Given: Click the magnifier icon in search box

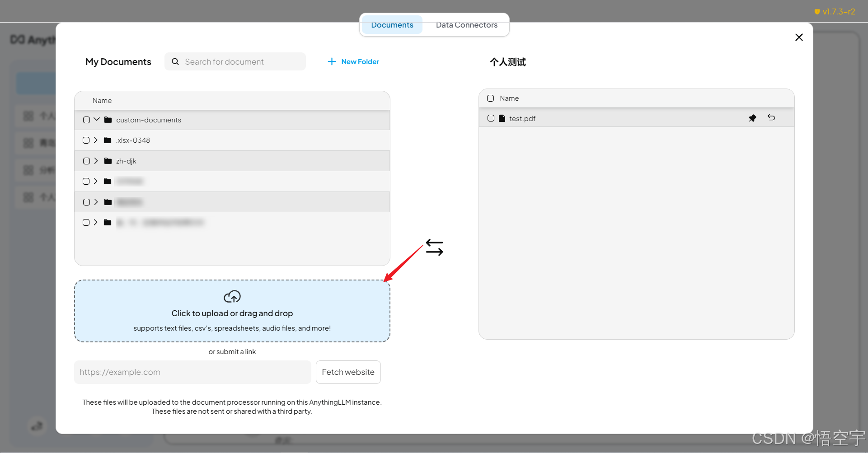Looking at the screenshot, I should [175, 61].
